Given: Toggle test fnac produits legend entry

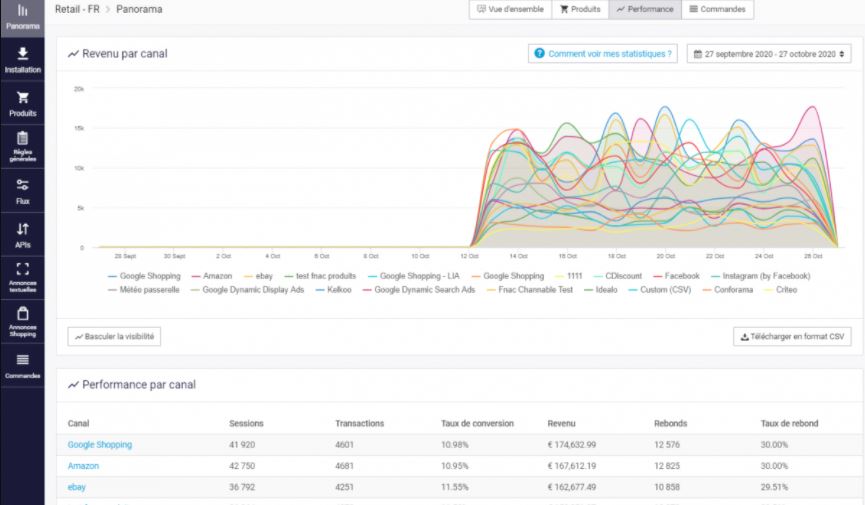Looking at the screenshot, I should pos(321,276).
